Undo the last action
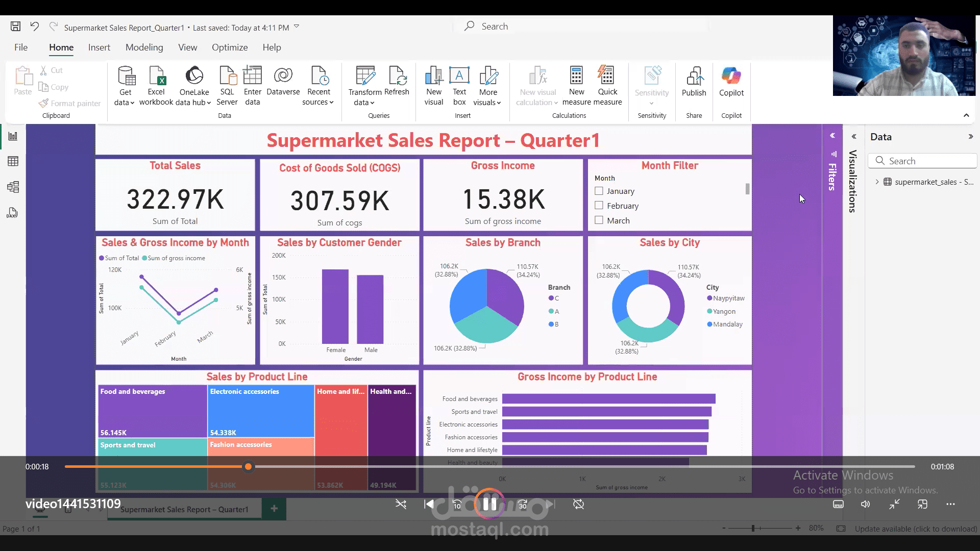The width and height of the screenshot is (980, 551). click(x=34, y=27)
